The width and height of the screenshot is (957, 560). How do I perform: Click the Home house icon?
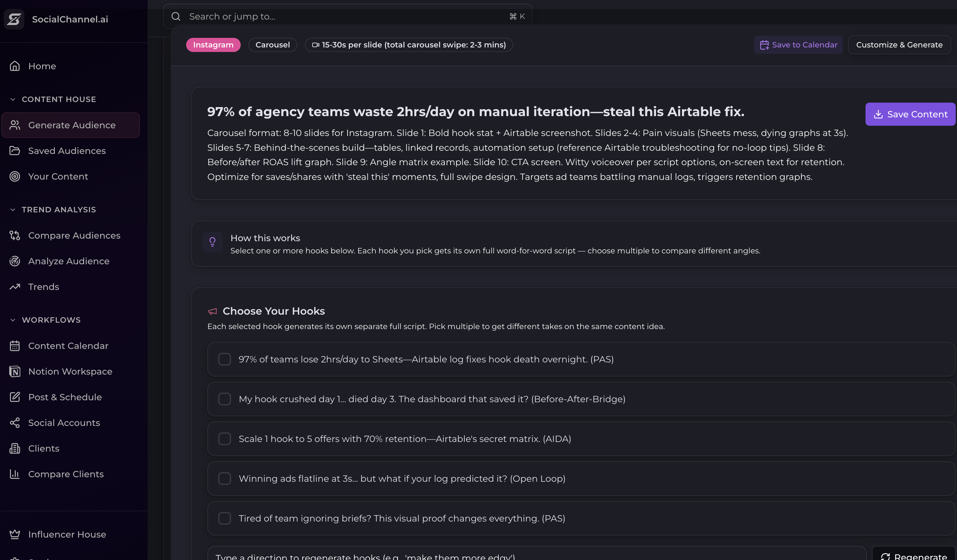pyautogui.click(x=15, y=66)
